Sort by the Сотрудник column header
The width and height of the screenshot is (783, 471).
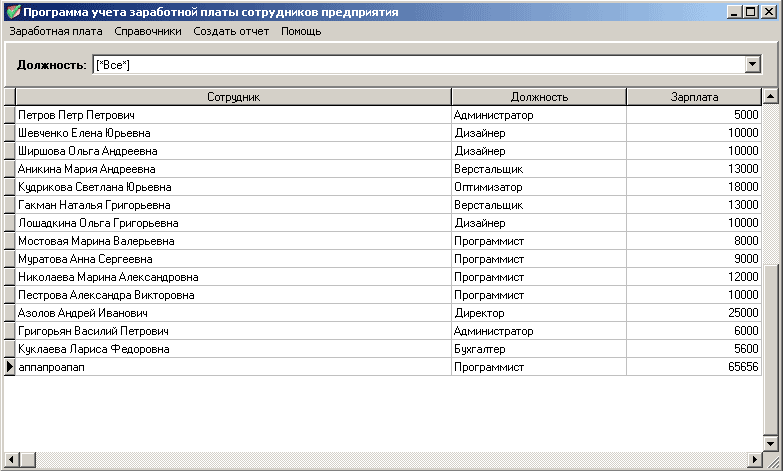pyautogui.click(x=233, y=96)
